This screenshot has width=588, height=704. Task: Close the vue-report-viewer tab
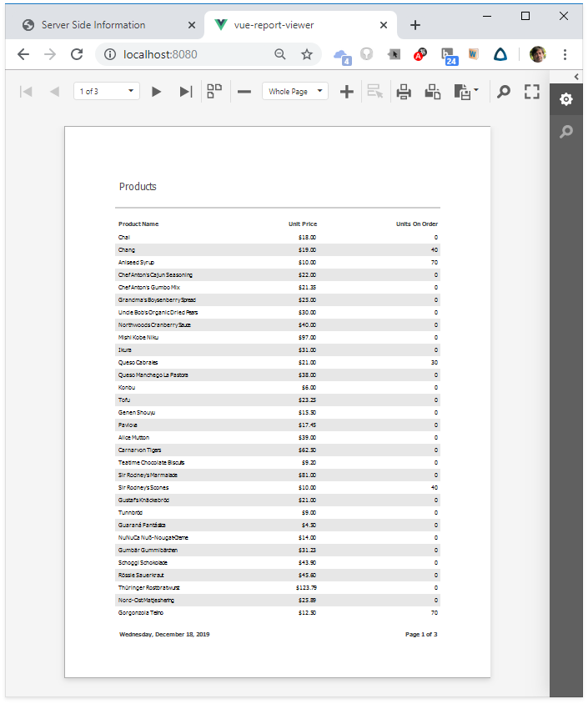click(384, 25)
